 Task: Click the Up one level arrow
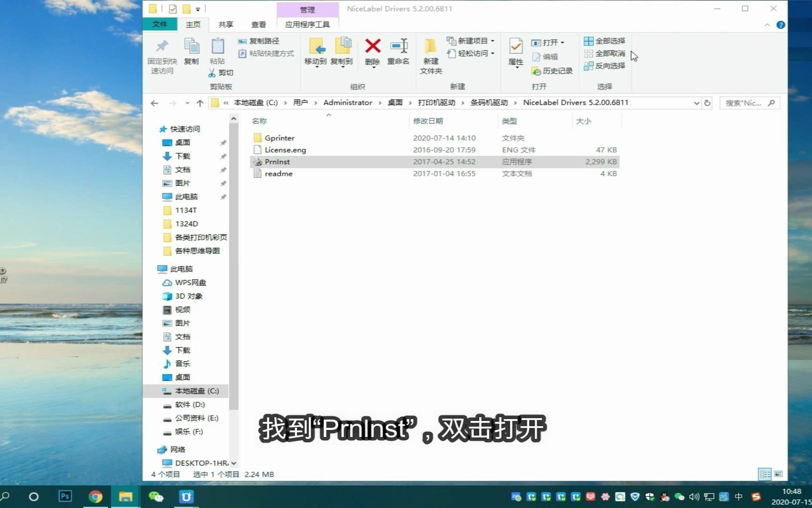(200, 103)
